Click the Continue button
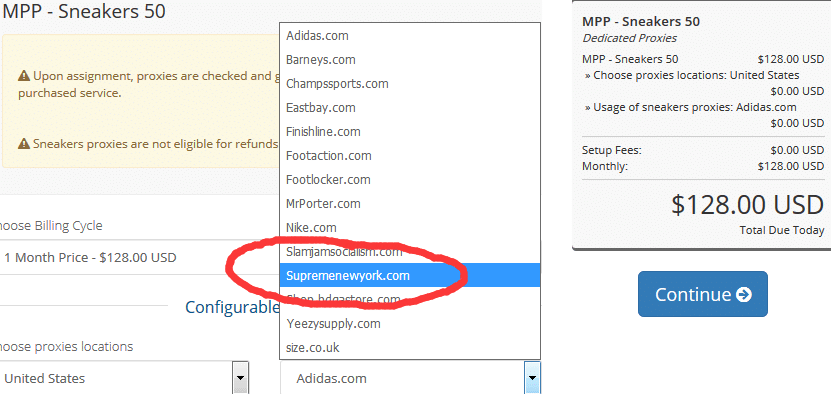Image resolution: width=831 pixels, height=394 pixels. (703, 294)
